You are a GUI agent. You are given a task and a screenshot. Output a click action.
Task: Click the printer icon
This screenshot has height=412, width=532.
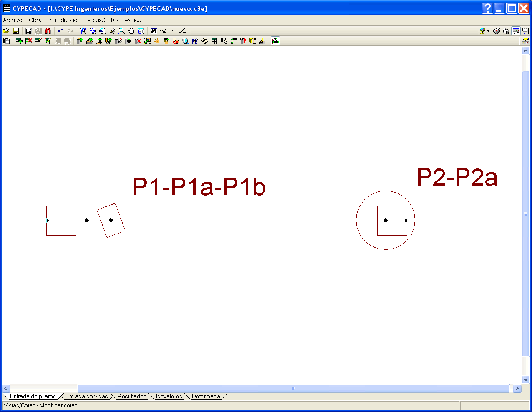point(497,31)
